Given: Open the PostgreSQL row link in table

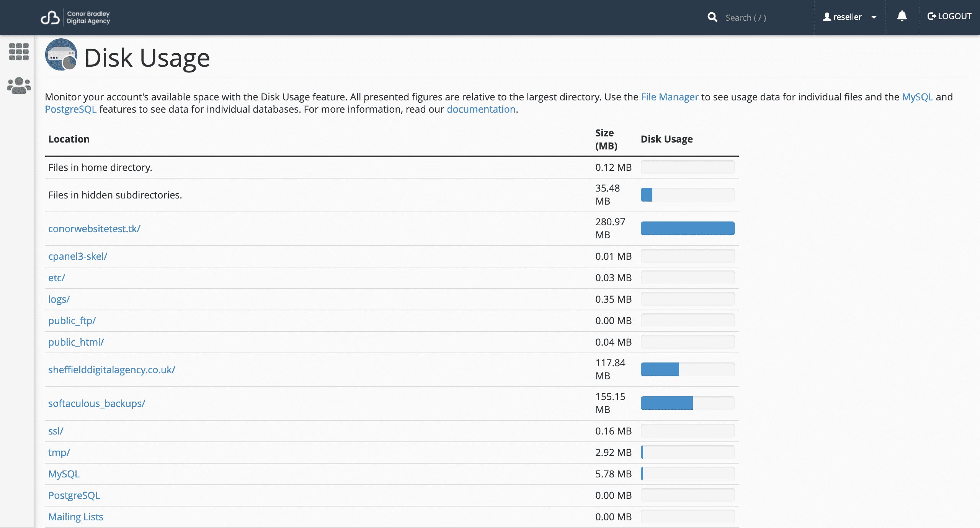Looking at the screenshot, I should [74, 495].
